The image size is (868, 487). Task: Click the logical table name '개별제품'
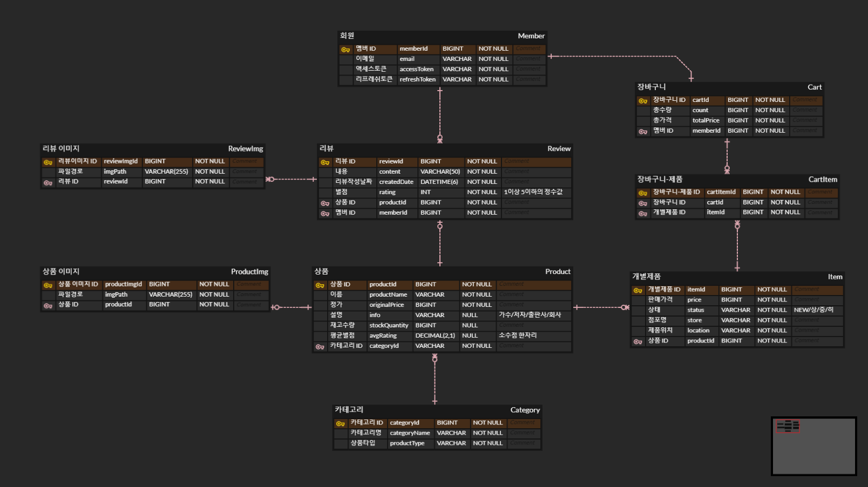(646, 277)
